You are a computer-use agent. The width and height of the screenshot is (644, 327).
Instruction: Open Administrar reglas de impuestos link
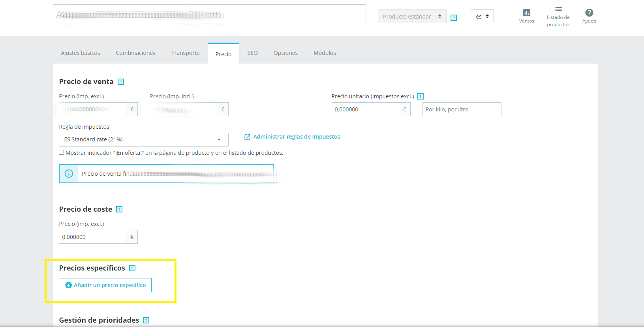pos(296,137)
